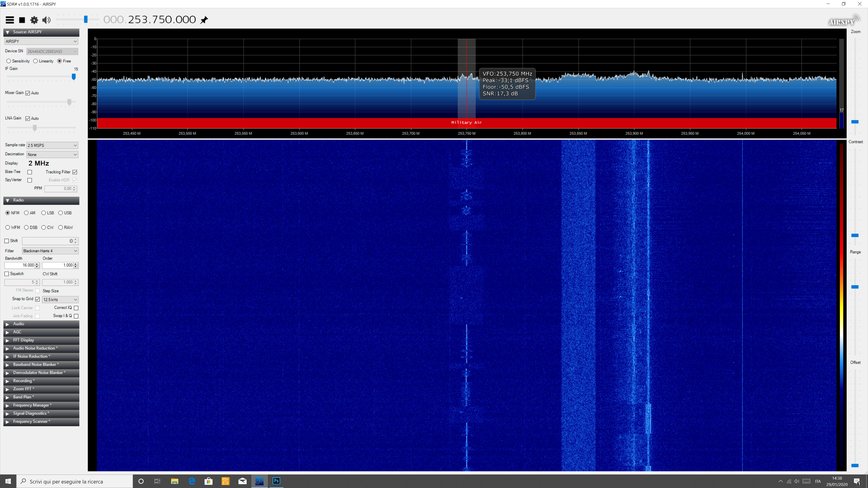
Task: Expand the Recording panel
Action: coord(41,381)
